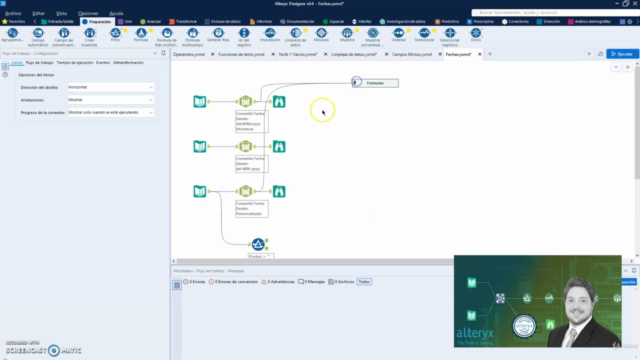Switch to the Transformar tool category
640x360 pixels.
[183, 21]
